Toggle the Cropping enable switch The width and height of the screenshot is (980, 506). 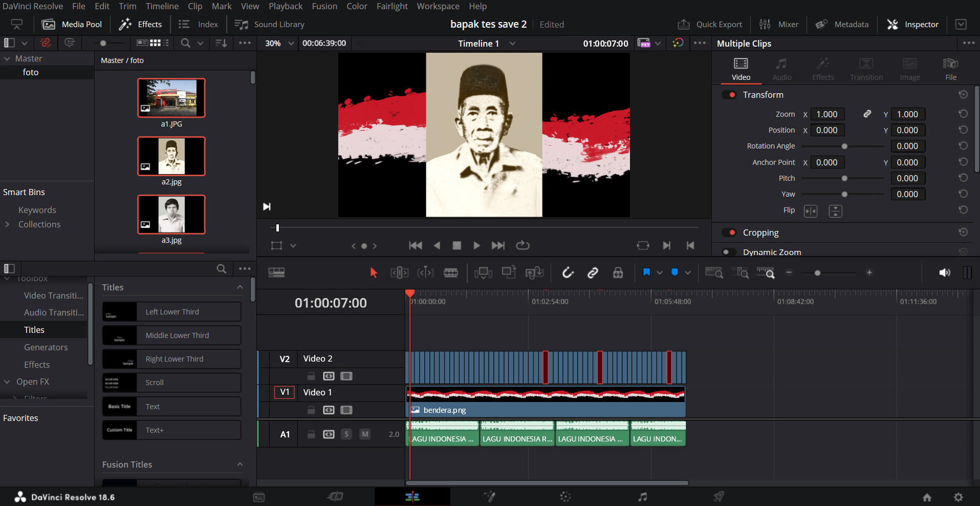coord(729,233)
